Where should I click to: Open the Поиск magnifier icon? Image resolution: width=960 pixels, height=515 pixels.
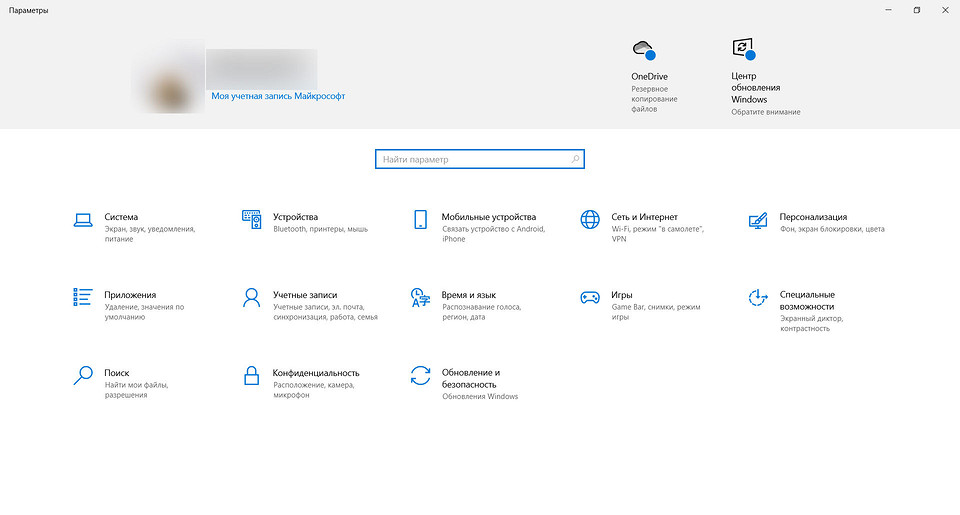pos(83,375)
